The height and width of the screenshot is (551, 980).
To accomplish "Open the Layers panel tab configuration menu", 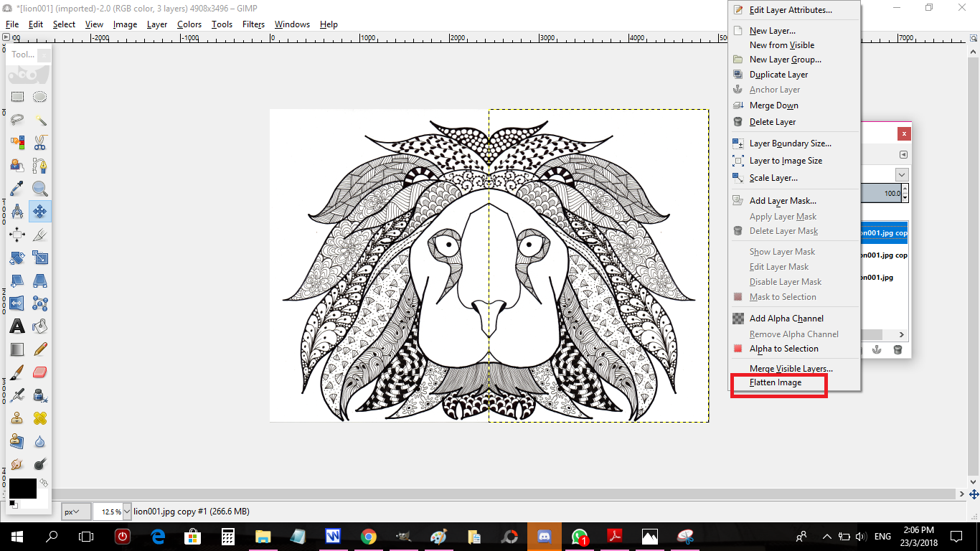I will tap(903, 154).
